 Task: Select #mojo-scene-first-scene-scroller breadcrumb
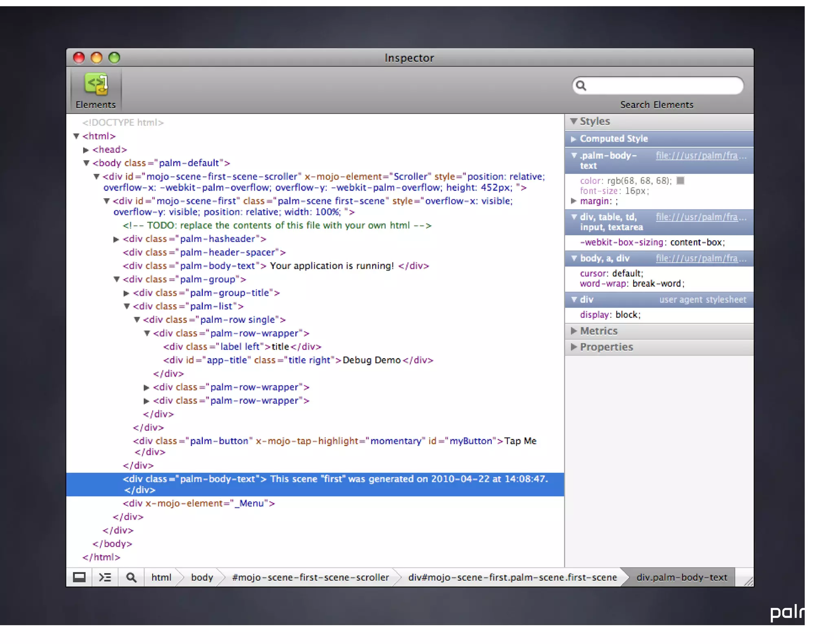coord(310,577)
